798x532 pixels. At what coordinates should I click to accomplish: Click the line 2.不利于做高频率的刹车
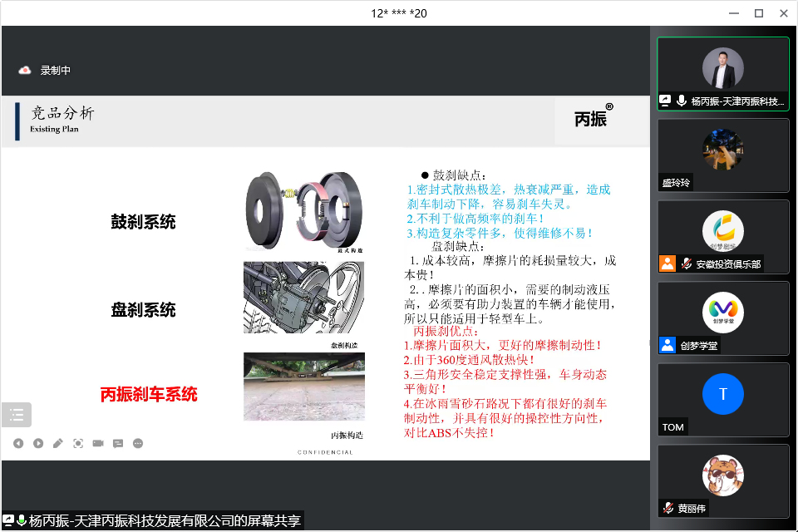click(x=475, y=219)
